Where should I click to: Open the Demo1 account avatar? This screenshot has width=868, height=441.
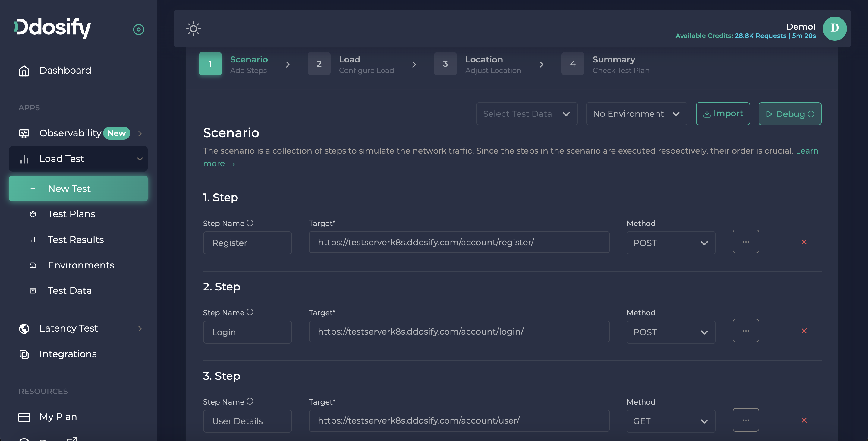[x=835, y=28]
